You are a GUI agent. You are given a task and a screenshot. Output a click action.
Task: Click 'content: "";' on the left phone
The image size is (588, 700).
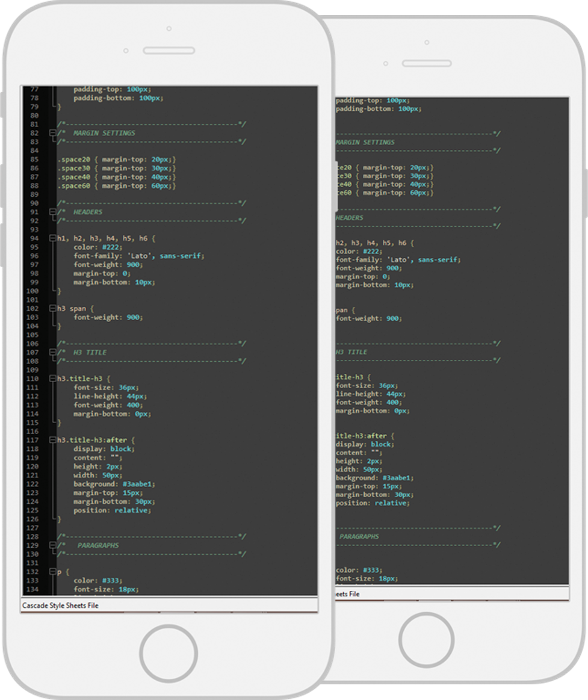97,457
